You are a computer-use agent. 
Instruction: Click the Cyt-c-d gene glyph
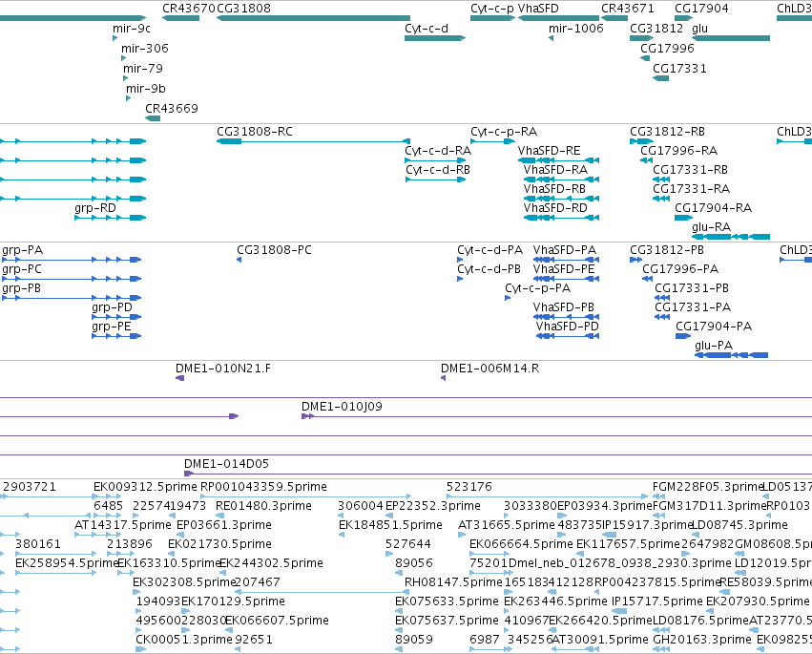tap(435, 38)
